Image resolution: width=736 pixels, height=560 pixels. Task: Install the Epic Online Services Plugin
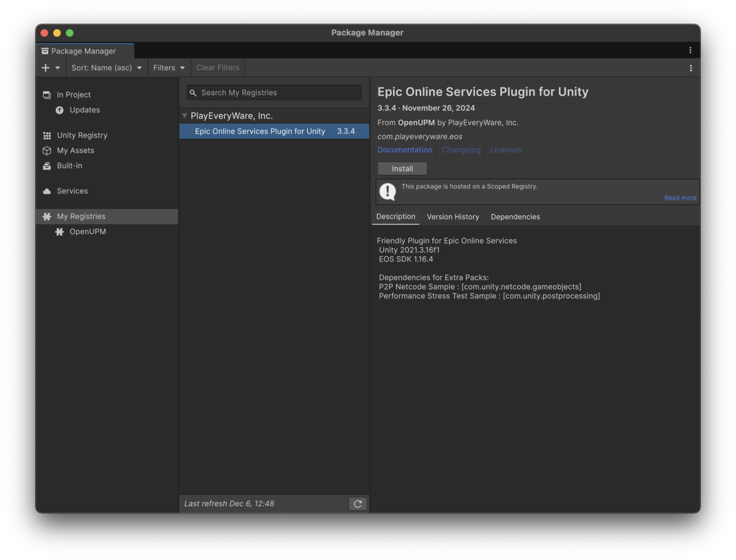pos(402,168)
